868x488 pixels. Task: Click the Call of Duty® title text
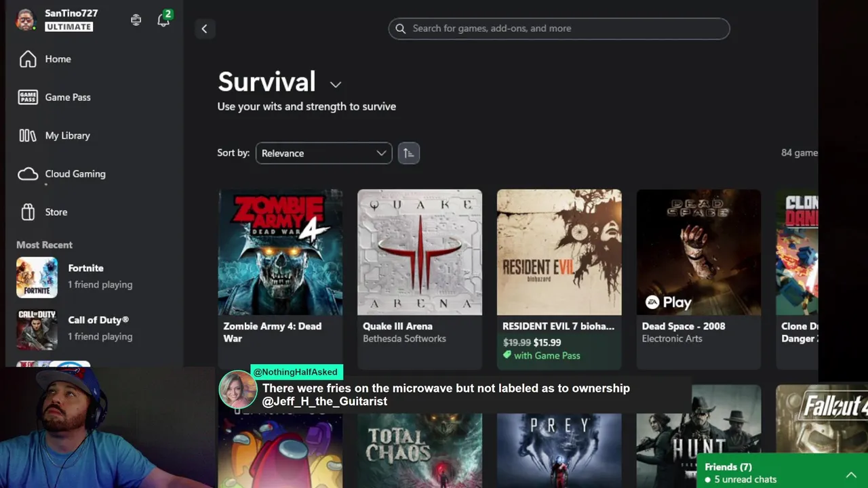pyautogui.click(x=98, y=320)
